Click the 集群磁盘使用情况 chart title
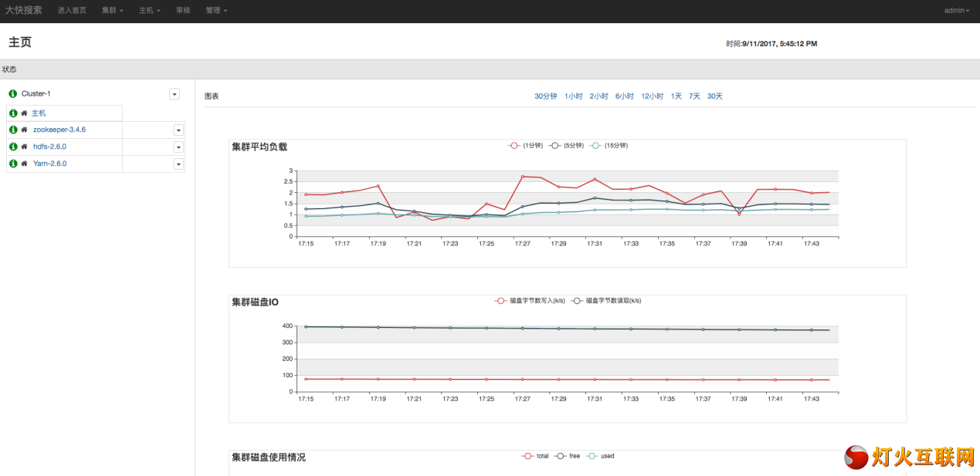 pyautogui.click(x=269, y=457)
